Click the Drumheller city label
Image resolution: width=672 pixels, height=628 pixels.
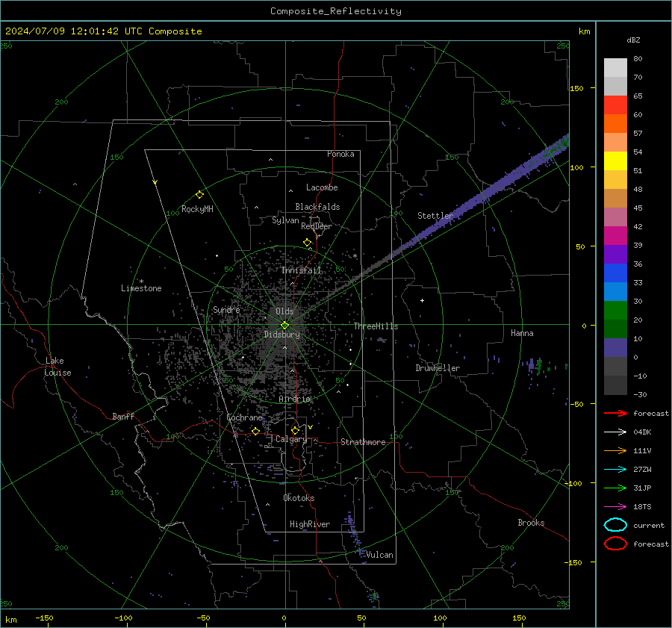tap(438, 368)
